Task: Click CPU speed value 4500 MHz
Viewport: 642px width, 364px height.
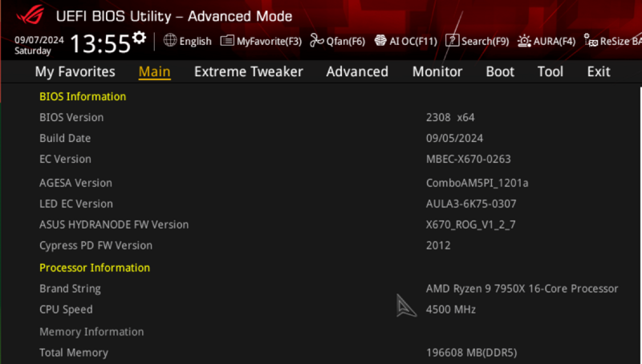Action: click(451, 309)
